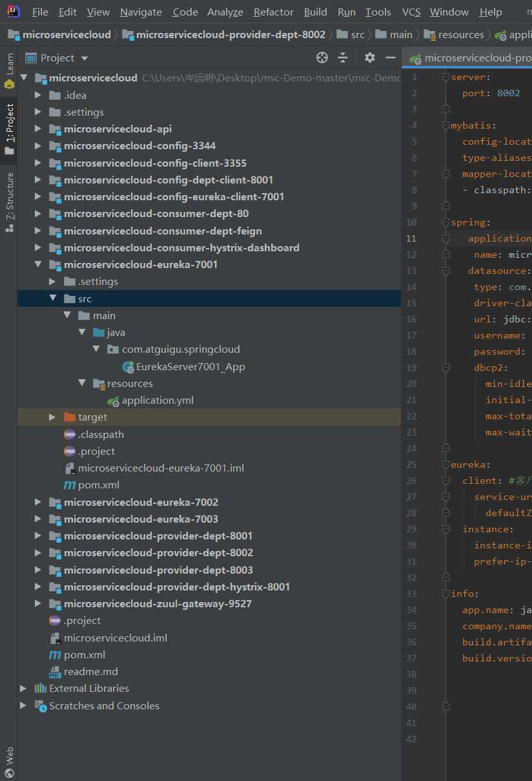532x781 pixels.
Task: Collapse the server block fold marker
Action: coord(445,77)
